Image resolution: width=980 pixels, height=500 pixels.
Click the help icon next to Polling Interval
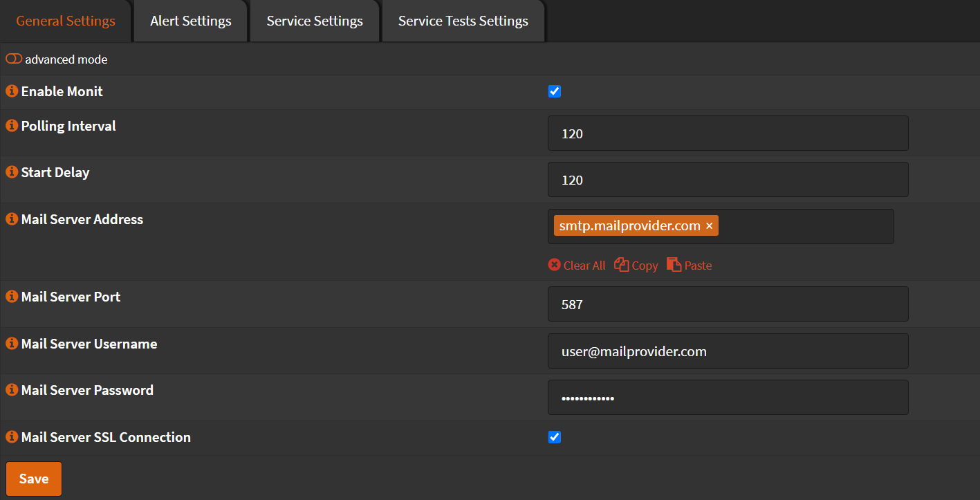point(12,126)
